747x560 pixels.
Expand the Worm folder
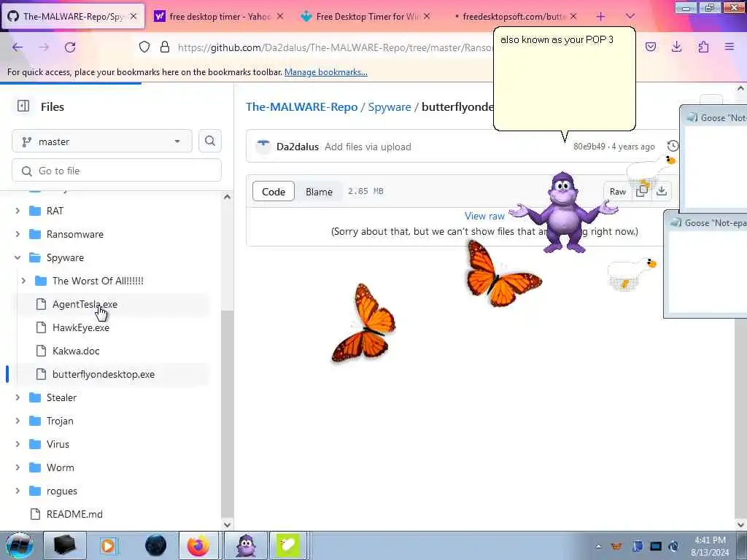click(18, 467)
